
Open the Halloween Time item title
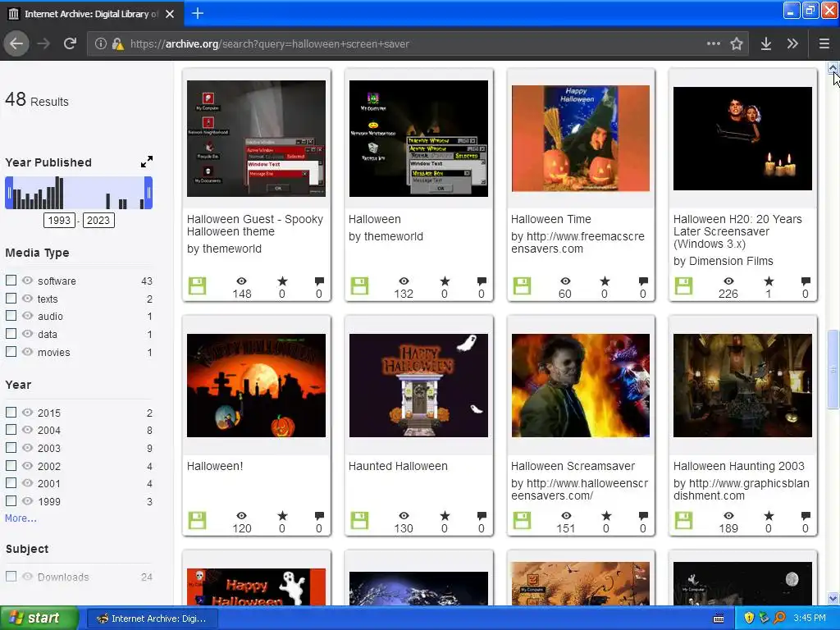tap(550, 219)
